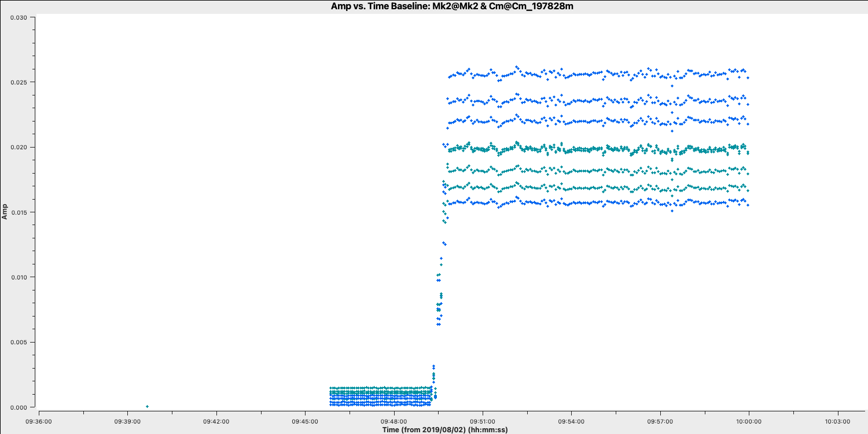Click the isolated data point near 09:39:40
Viewport: 868px width, 434px height.
pyautogui.click(x=147, y=406)
